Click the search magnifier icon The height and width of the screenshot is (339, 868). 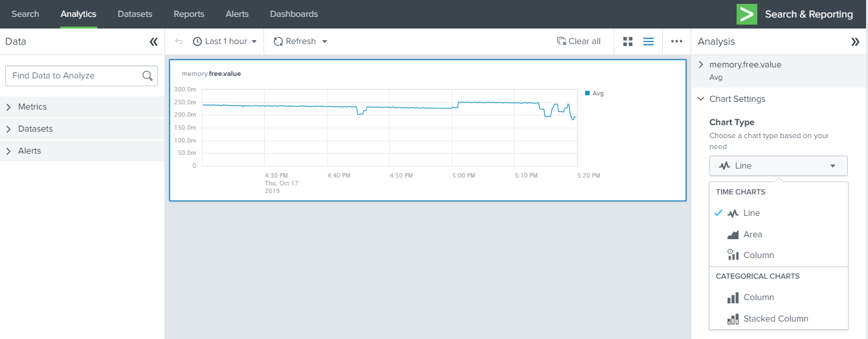click(148, 76)
